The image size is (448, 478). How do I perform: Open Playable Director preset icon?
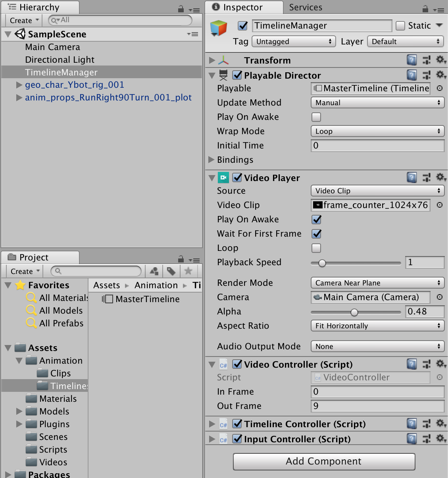[x=427, y=75]
